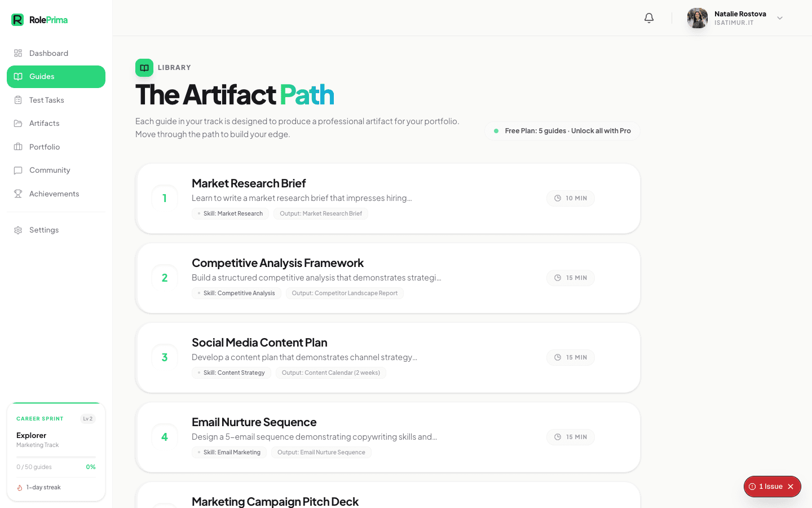Screen dimensions: 812x508
Task: Open the Market Research Brief guide
Action: tap(249, 183)
